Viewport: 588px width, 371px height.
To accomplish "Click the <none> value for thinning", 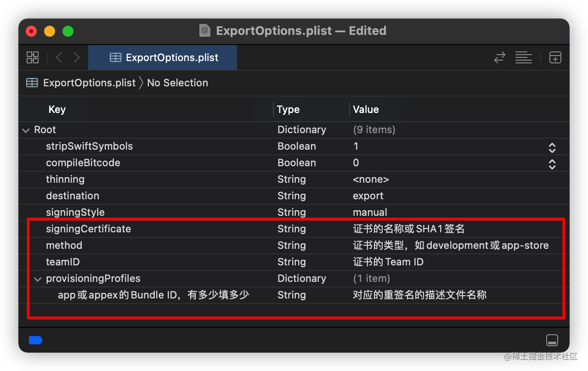I will pos(371,179).
